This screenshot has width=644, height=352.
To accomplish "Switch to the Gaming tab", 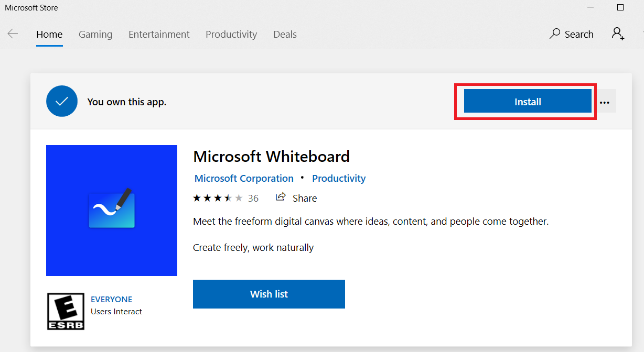I will pos(95,35).
